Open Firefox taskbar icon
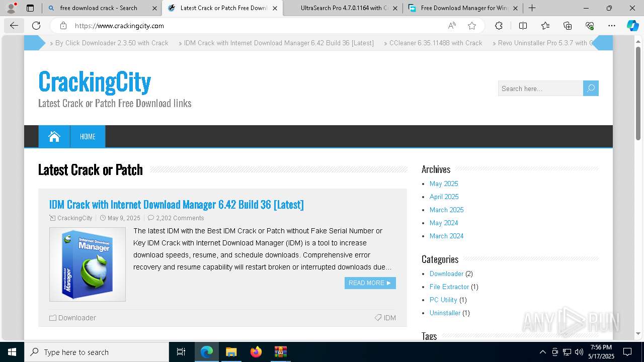Image resolution: width=644 pixels, height=362 pixels. point(256,352)
